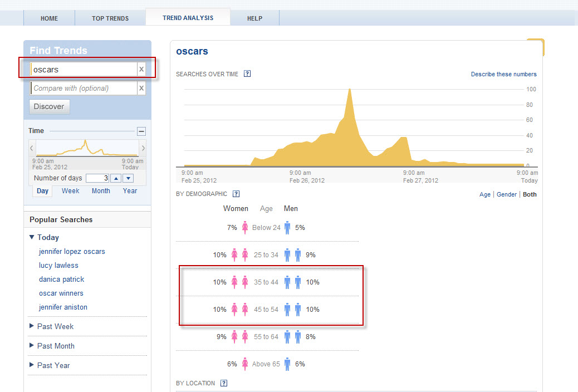Viewport: 578px width, 392px height.
Task: Open oscar winners popular search
Action: click(x=61, y=293)
